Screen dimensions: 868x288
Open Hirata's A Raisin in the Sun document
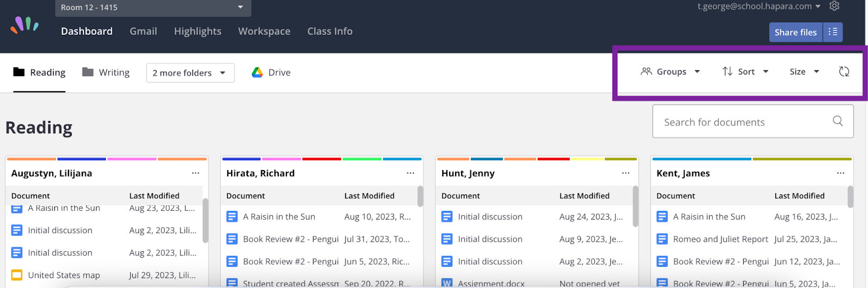(279, 217)
